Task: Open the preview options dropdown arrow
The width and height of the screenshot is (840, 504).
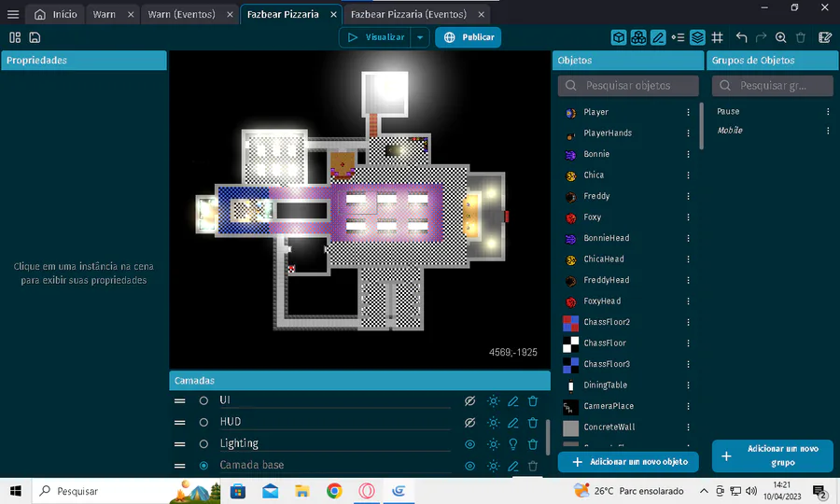Action: [x=420, y=37]
